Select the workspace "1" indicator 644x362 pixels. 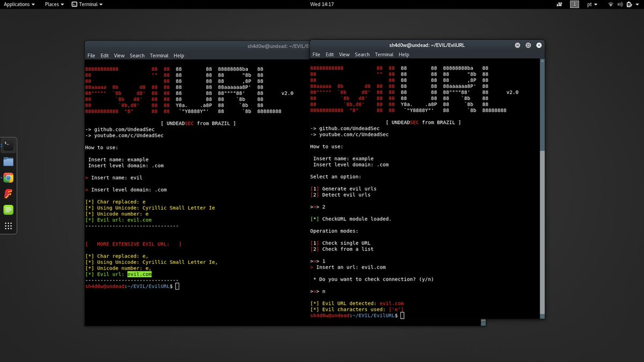point(574,4)
